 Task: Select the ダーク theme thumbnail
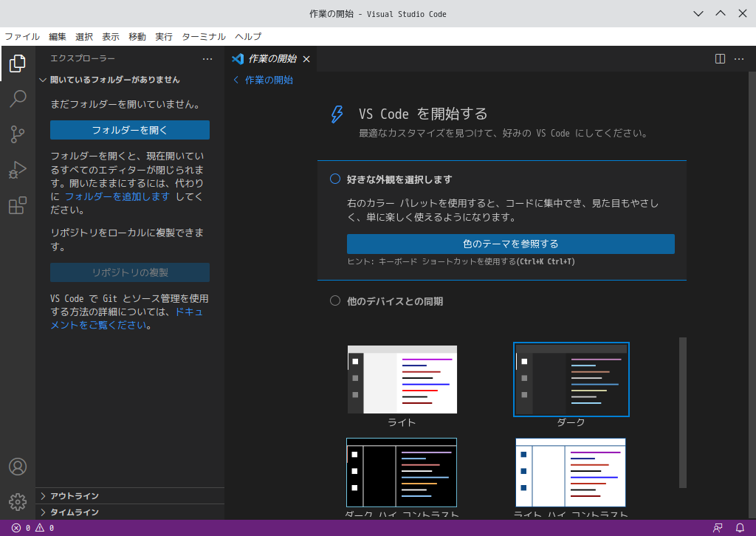pos(571,379)
